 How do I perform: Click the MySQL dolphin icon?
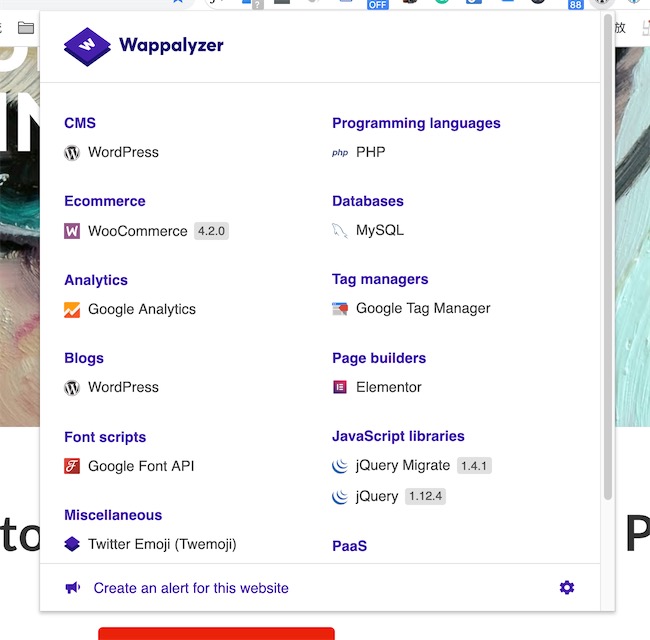[340, 230]
